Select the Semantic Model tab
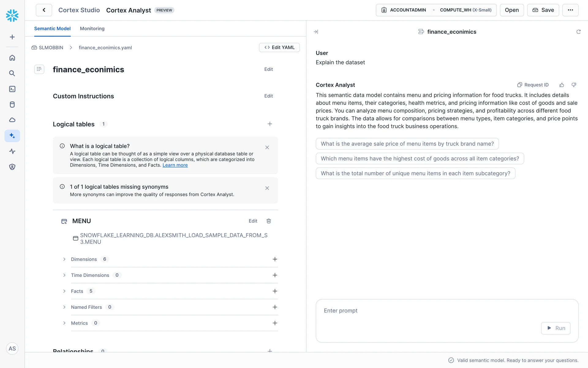This screenshot has height=368, width=588. [52, 29]
